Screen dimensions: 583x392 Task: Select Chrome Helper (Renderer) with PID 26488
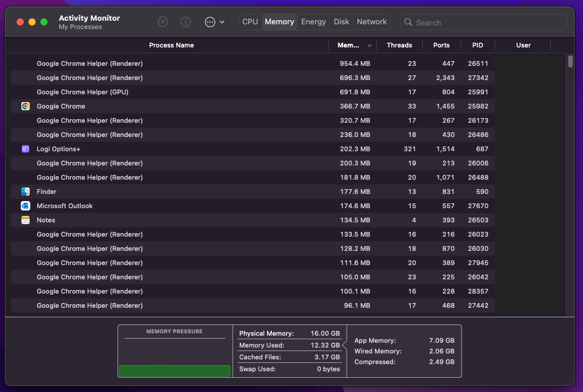tap(253, 177)
